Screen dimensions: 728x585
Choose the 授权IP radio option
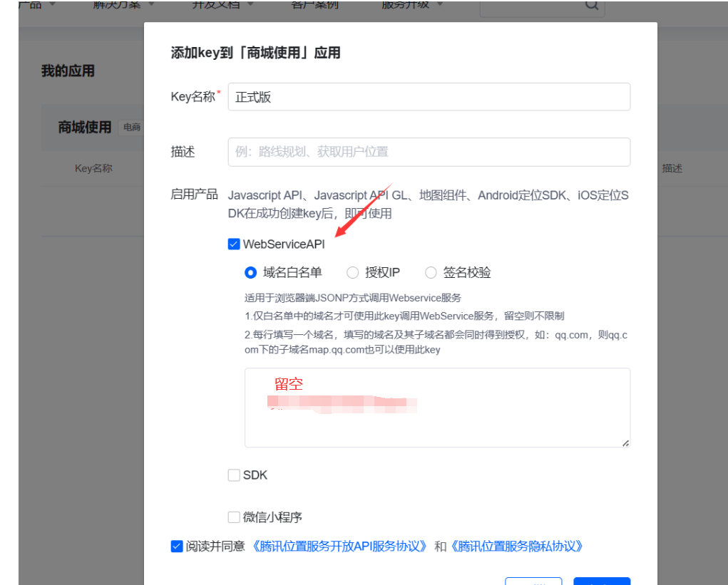point(352,272)
